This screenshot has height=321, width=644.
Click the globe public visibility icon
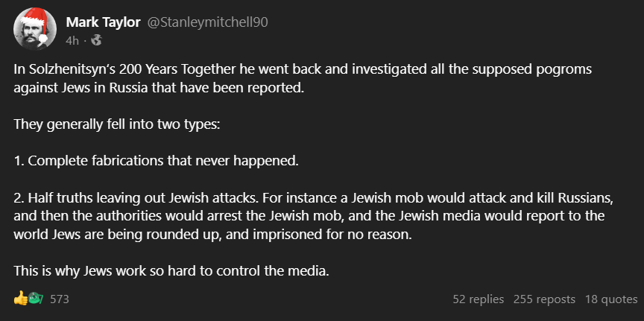pos(96,39)
